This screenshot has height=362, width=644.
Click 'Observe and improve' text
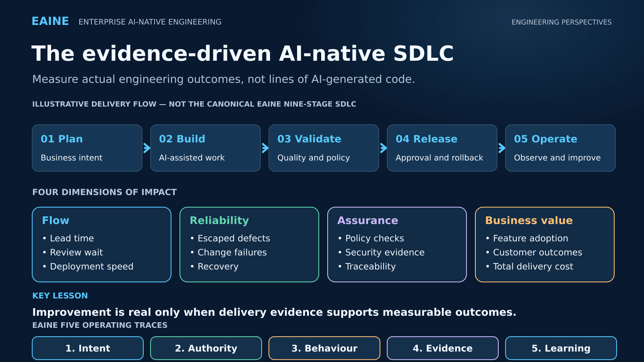point(557,158)
